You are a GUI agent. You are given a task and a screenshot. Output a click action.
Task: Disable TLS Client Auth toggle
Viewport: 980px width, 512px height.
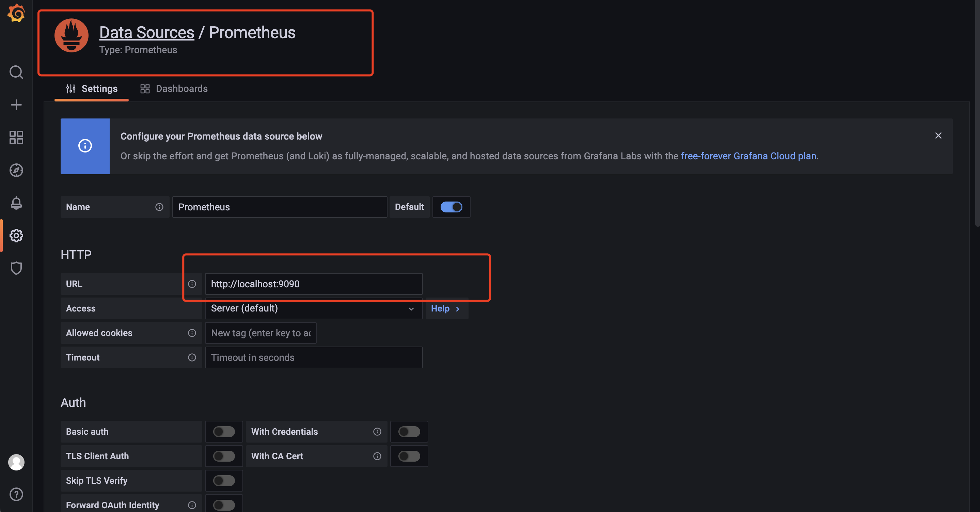[224, 455]
